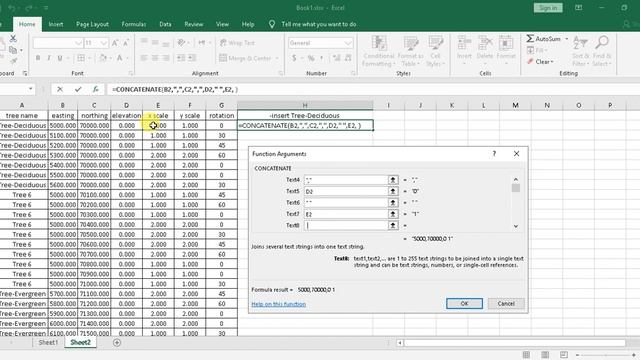Viewport: 640px width, 360px height.
Task: Open Sort & Filter in Editing group
Action: [x=580, y=52]
